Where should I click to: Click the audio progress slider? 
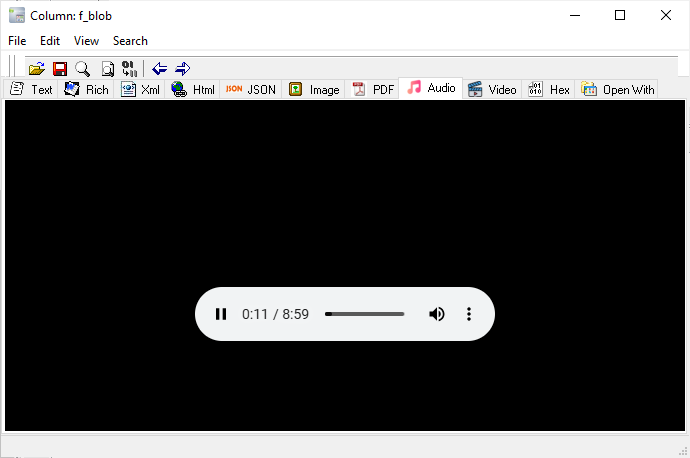tap(365, 314)
